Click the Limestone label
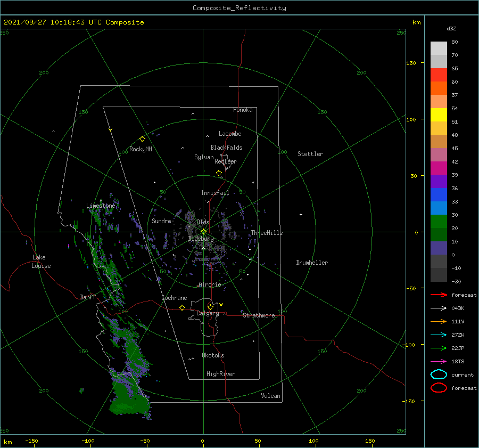The height and width of the screenshot is (448, 479). click(x=101, y=206)
